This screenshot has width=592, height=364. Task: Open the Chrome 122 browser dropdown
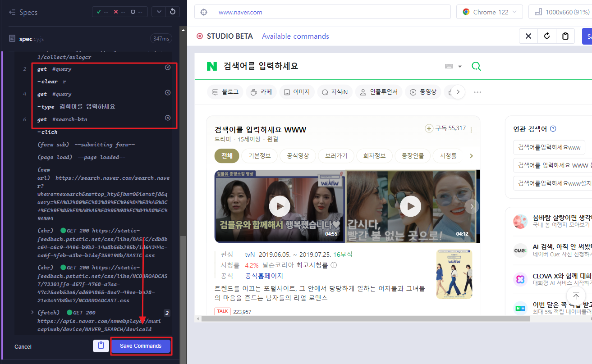[x=490, y=12]
